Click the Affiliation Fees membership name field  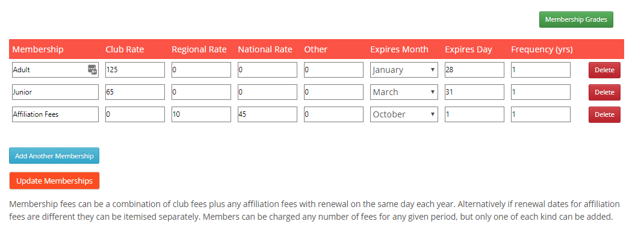(55, 114)
